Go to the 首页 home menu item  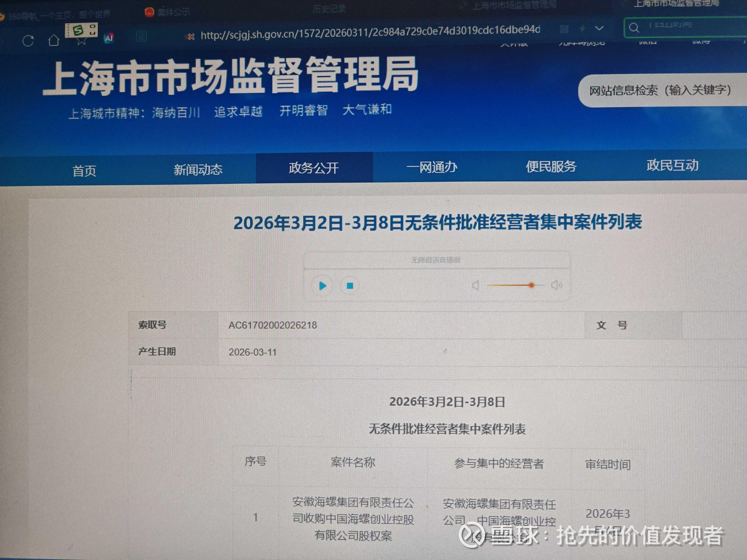[x=84, y=171]
